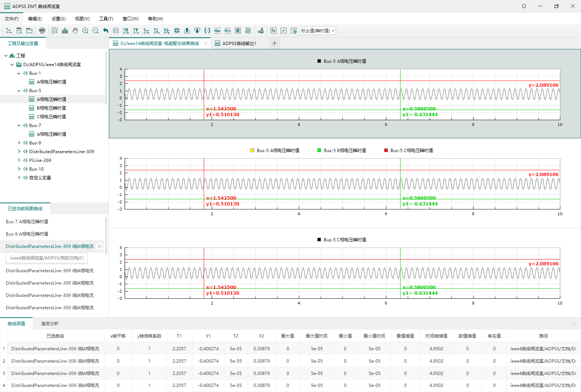581x392 pixels.
Task: Add a new tab with plus button
Action: [275, 44]
